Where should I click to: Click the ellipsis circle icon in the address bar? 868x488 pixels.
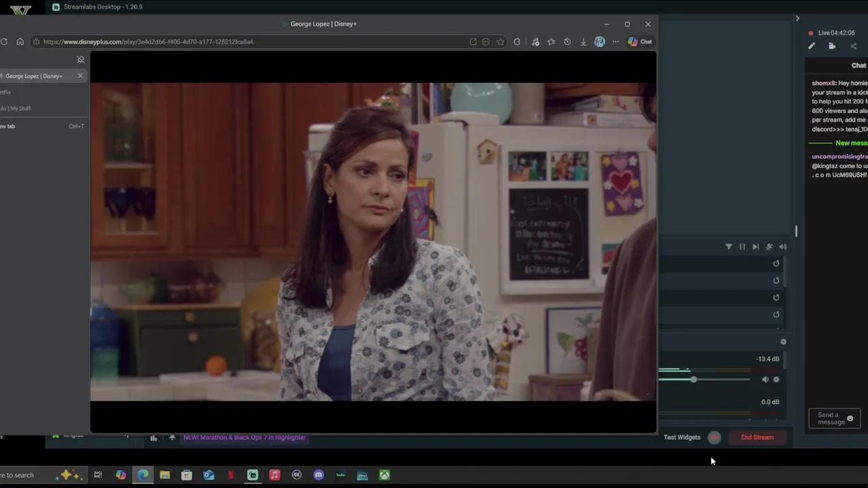pyautogui.click(x=486, y=41)
